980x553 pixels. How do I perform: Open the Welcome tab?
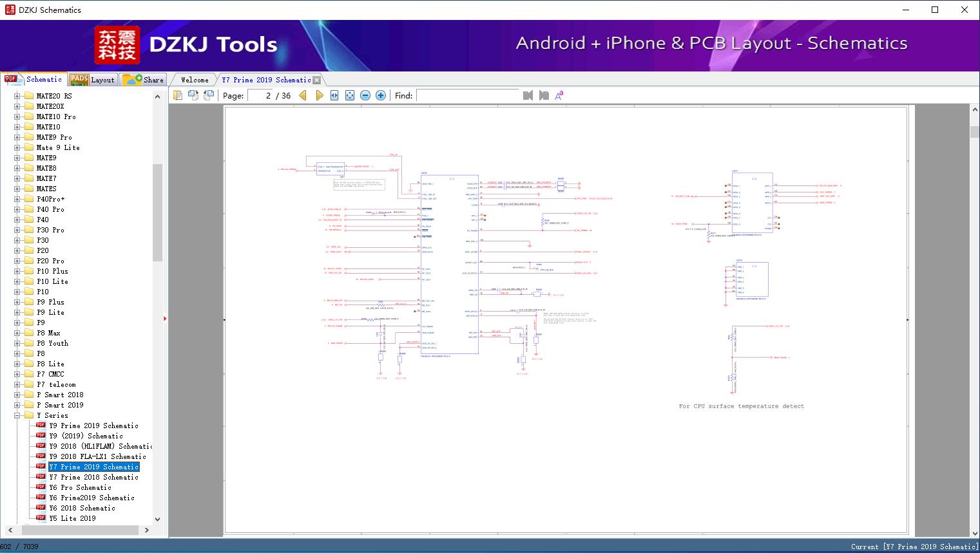coord(194,80)
